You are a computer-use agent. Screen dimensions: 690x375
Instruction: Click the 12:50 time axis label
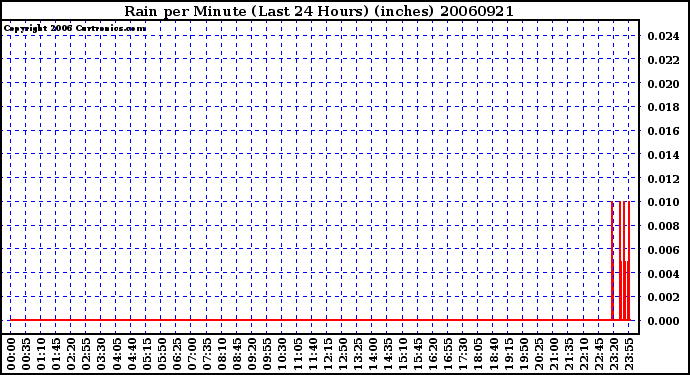(342, 354)
